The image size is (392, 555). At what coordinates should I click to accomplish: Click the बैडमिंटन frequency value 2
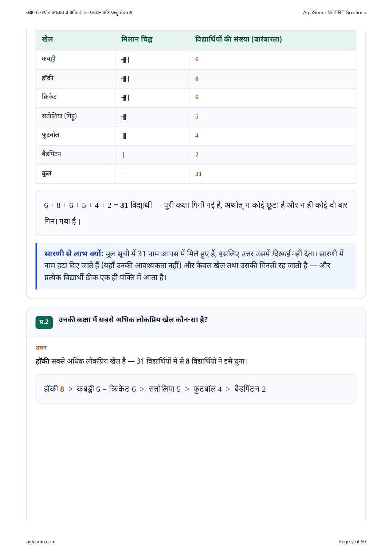pos(197,155)
